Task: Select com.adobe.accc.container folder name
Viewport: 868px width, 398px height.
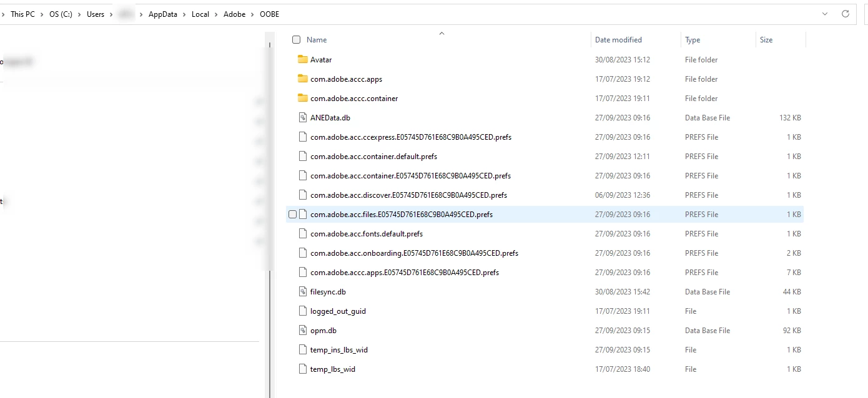Action: 354,99
